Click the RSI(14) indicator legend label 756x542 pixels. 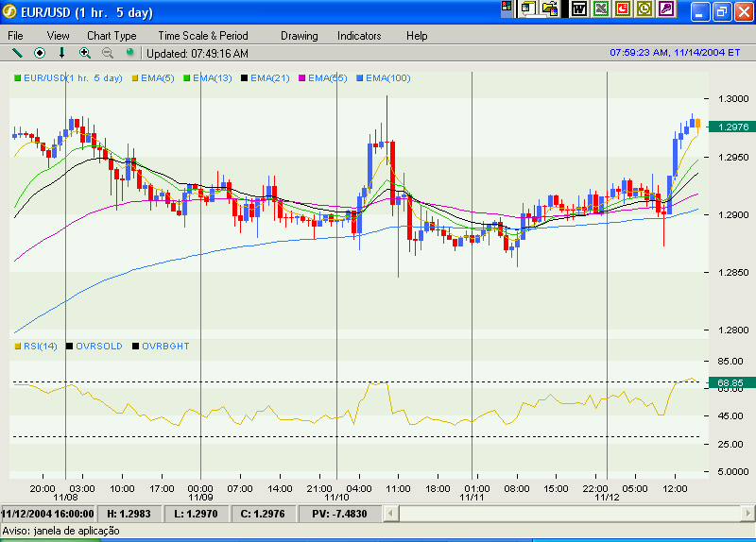(41, 347)
